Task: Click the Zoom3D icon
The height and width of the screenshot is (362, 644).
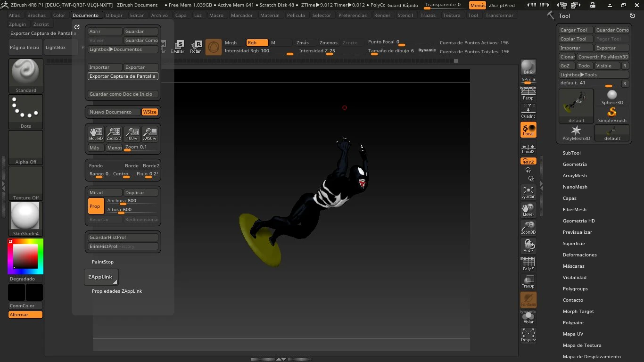Action: (x=528, y=228)
